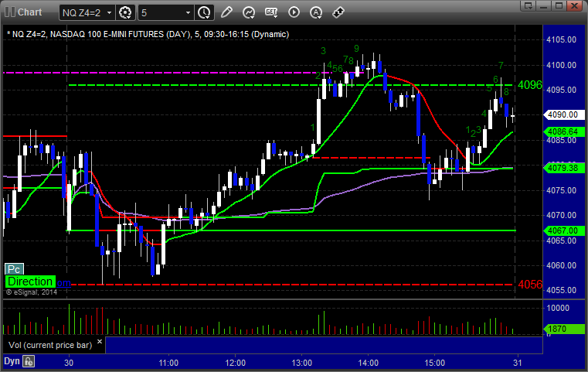This screenshot has width=588, height=372.
Task: Click the volume marker 1870
Action: click(x=563, y=329)
